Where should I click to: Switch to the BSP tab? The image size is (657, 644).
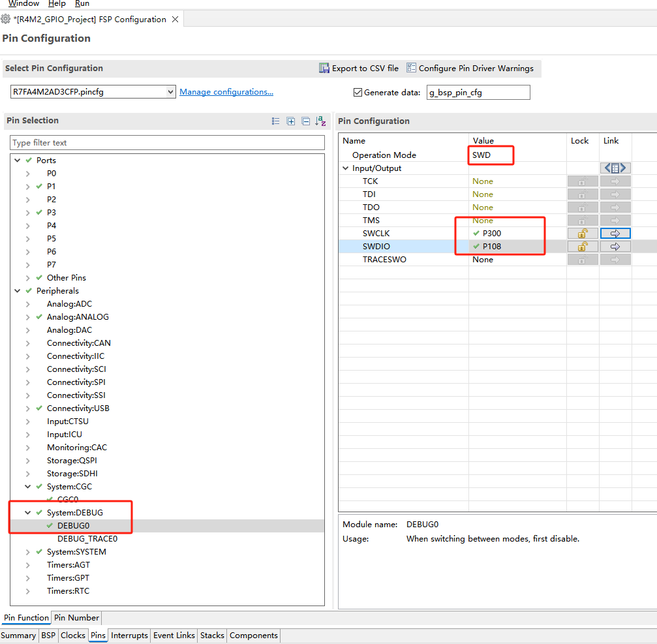(48, 636)
